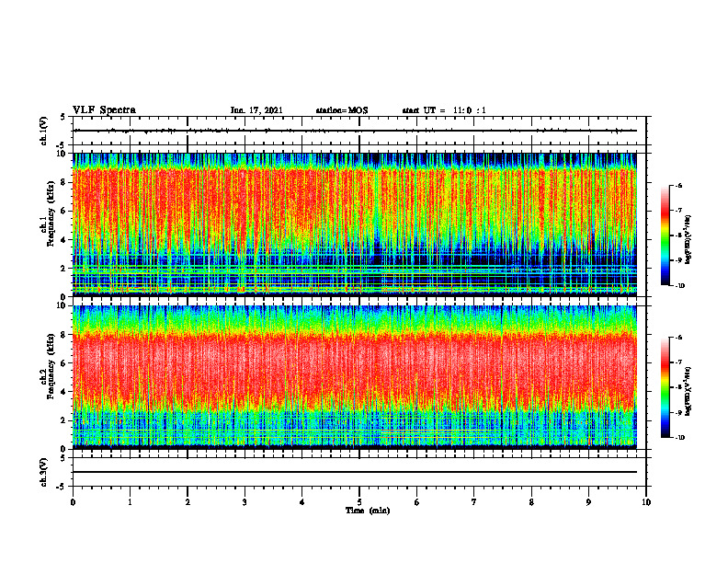The width and height of the screenshot is (728, 563).
Task: Click the "Time (min)" x-axis label
Action: tap(368, 511)
